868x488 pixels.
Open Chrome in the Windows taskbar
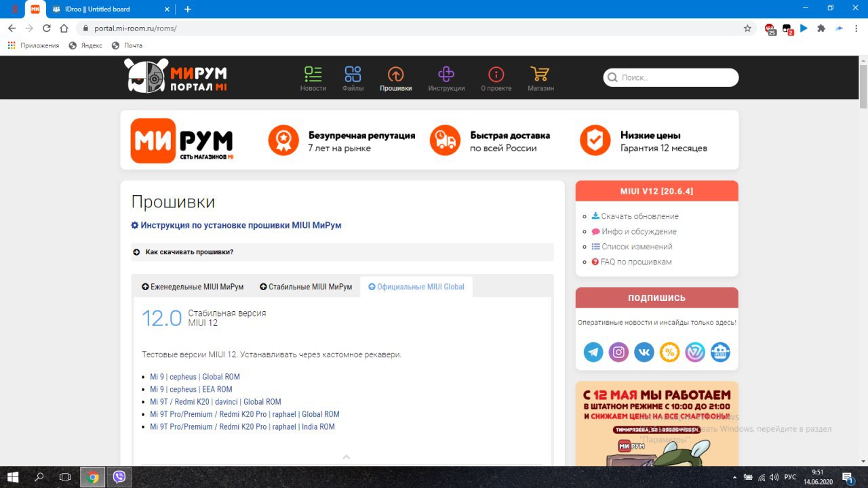click(93, 477)
